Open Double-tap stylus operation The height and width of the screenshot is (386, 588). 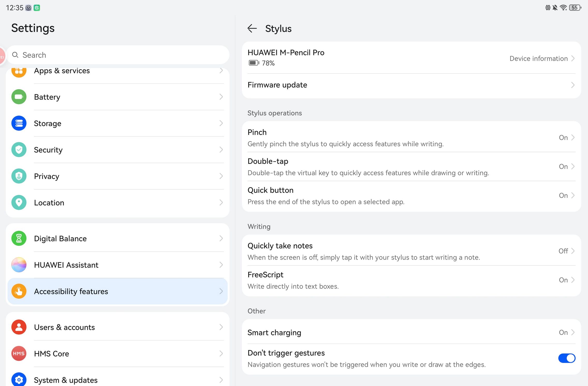coord(411,166)
